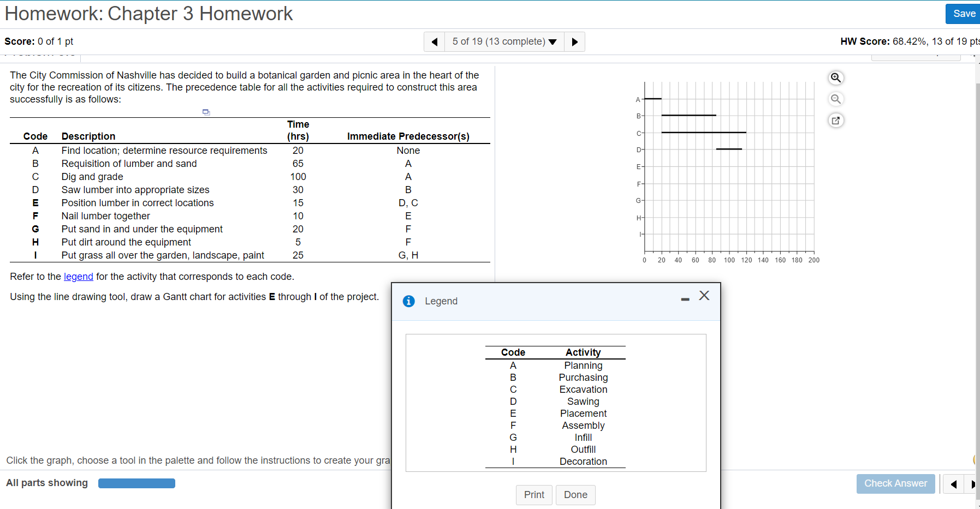Click Done in Legend dialog
This screenshot has width=980, height=509.
[575, 495]
